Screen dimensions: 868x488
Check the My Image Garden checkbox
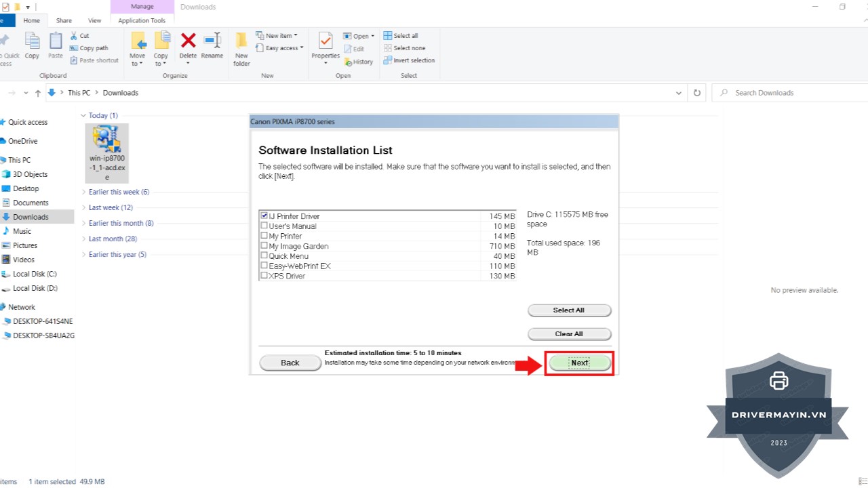point(264,246)
